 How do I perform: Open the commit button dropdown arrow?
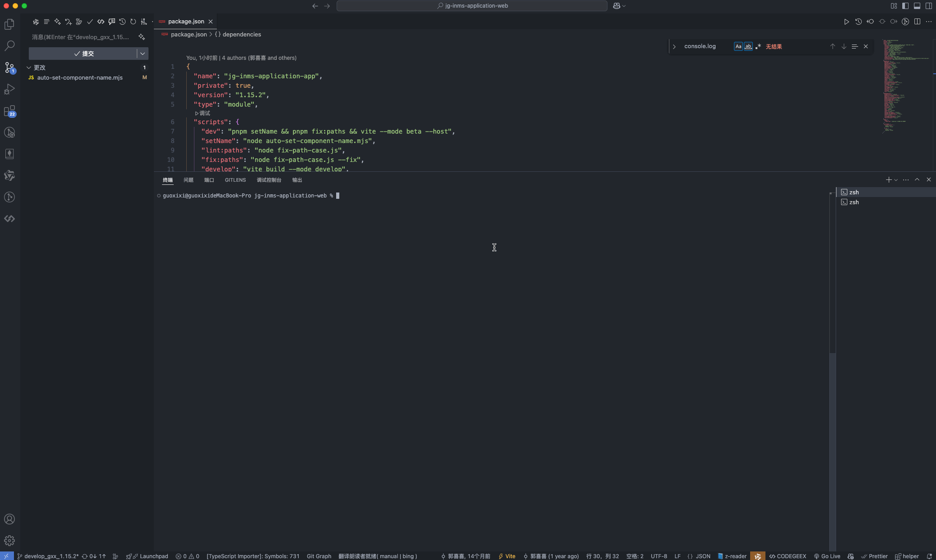tap(143, 54)
